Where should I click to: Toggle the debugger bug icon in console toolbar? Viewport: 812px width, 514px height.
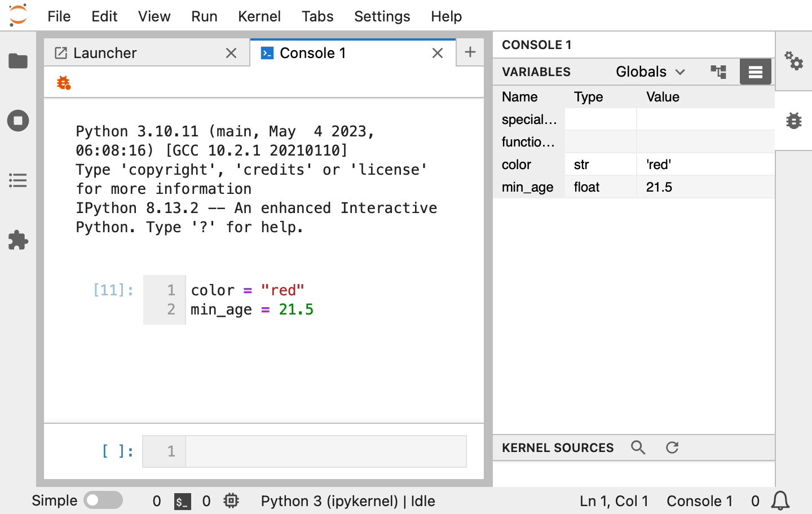pyautogui.click(x=64, y=83)
